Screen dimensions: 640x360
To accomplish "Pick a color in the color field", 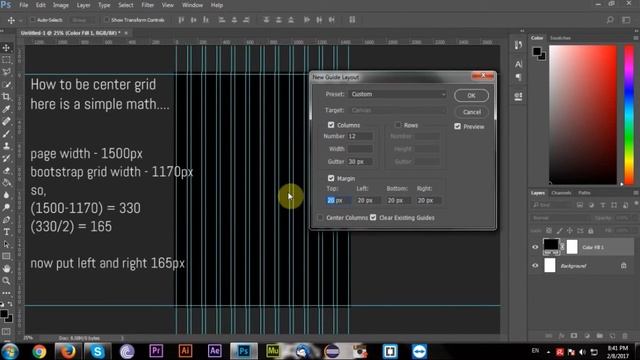I will 582,115.
